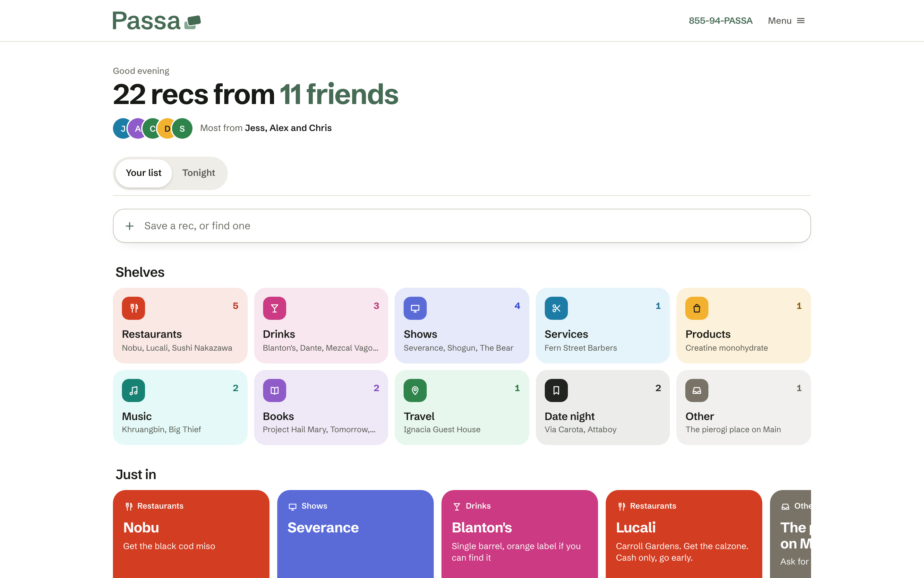Click the green S avatar
Image resolution: width=924 pixels, height=578 pixels.
click(182, 128)
